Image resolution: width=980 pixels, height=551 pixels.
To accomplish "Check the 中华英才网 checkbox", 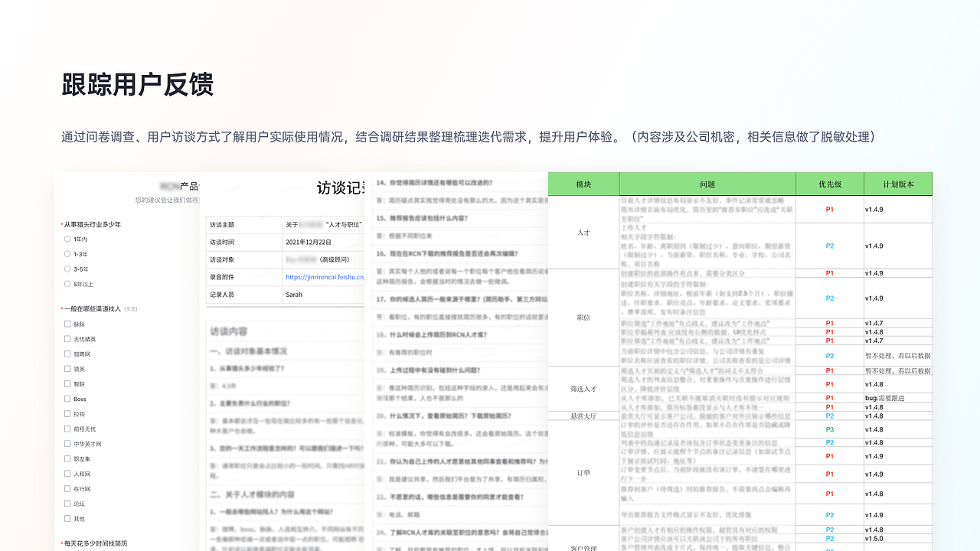I will pos(68,444).
